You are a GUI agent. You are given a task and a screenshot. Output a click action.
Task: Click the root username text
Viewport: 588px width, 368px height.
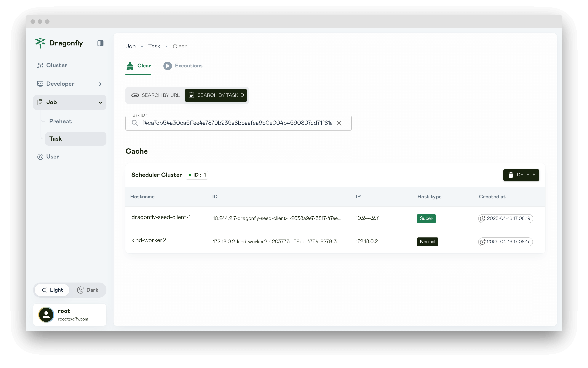click(x=64, y=311)
